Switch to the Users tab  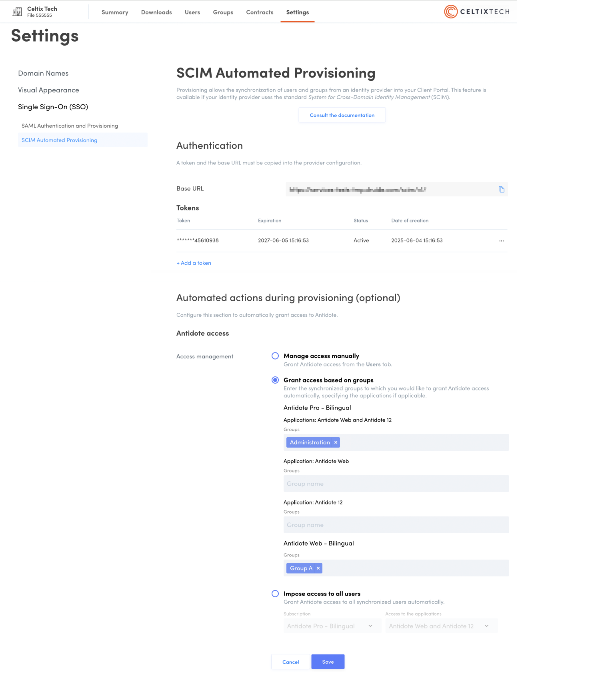pyautogui.click(x=192, y=12)
